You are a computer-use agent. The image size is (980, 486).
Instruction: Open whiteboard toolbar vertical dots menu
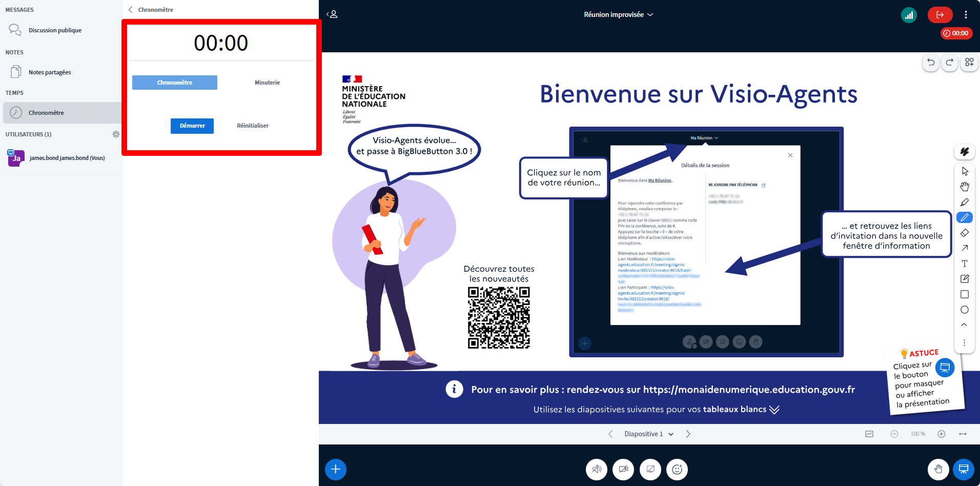[x=964, y=342]
